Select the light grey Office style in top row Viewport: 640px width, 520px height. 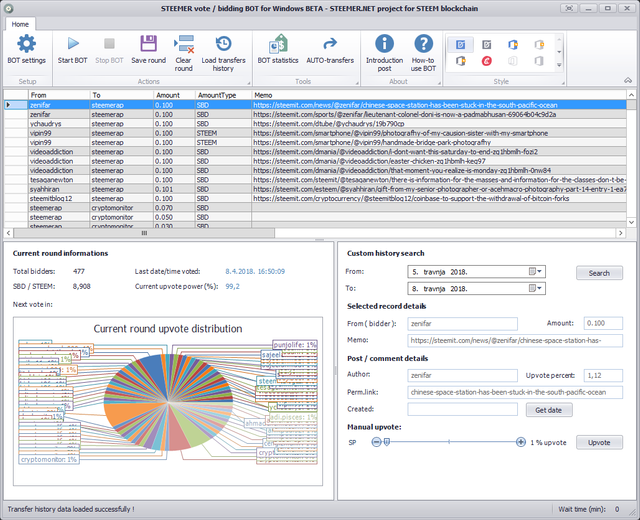point(539,44)
